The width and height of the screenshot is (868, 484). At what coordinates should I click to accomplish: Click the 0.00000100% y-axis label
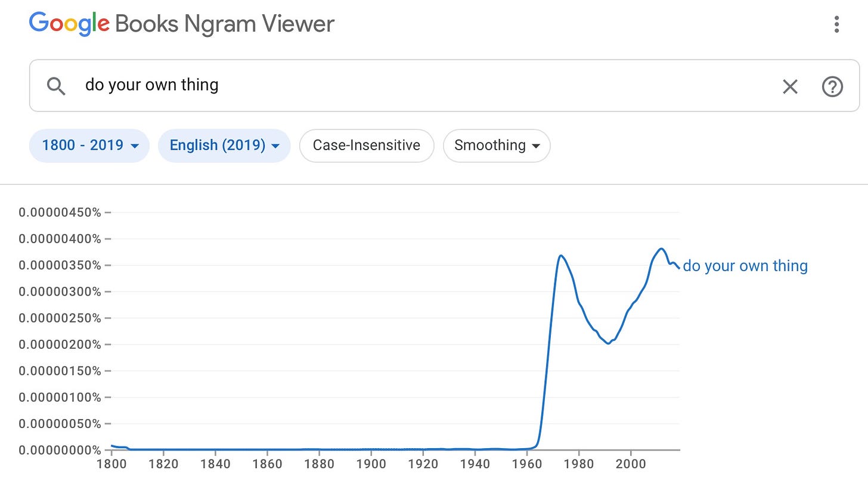coord(60,397)
